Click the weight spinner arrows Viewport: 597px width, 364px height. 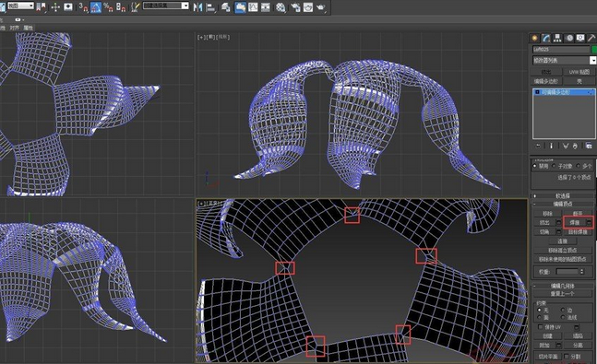[x=581, y=272]
